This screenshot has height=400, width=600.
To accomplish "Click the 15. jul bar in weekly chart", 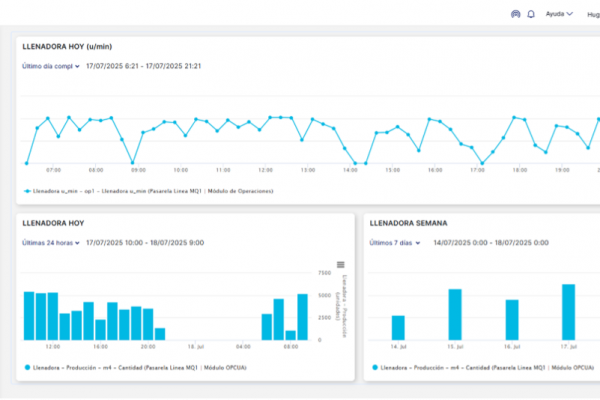I will (x=454, y=314).
